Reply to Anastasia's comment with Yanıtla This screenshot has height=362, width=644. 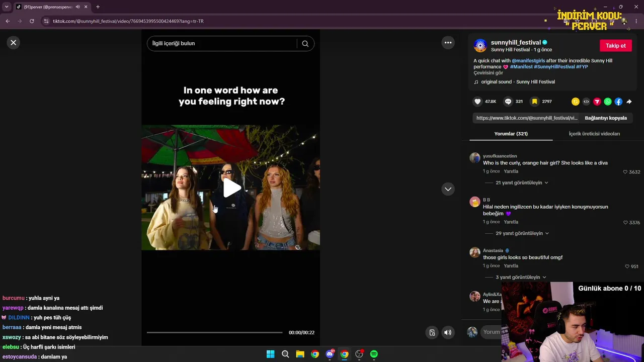click(511, 266)
